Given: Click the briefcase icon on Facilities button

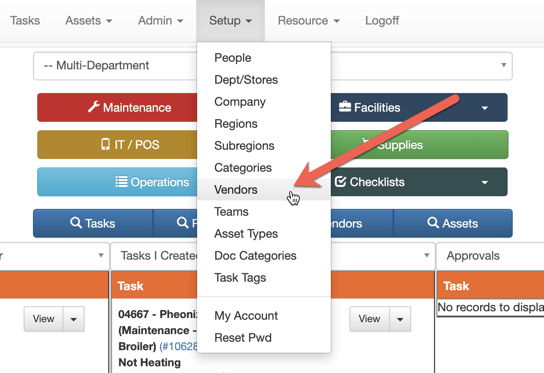Looking at the screenshot, I should 345,107.
